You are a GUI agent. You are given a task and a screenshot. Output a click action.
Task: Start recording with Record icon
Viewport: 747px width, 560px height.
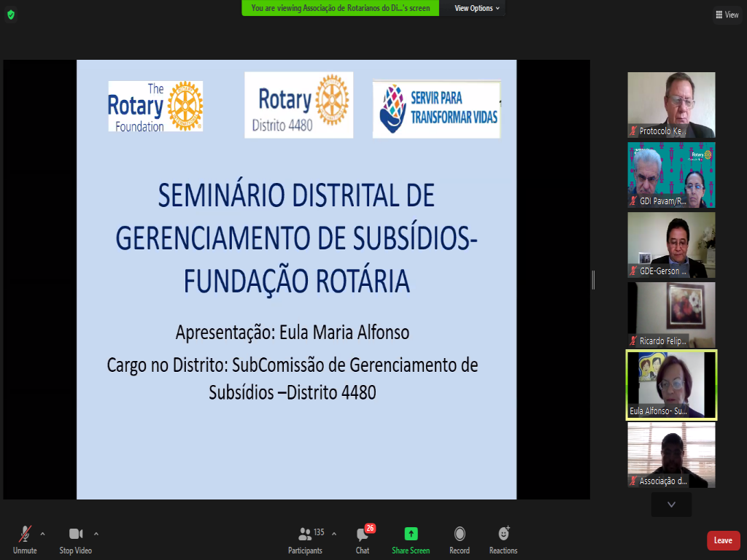point(460,534)
